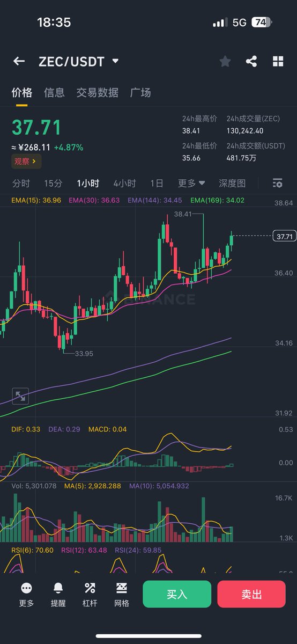This screenshot has width=297, height=644.
Task: Select the 1日 chart interval
Action: (x=157, y=183)
